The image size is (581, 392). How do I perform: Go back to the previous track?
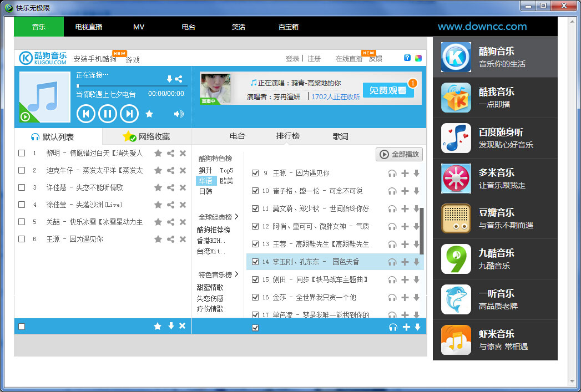86,114
